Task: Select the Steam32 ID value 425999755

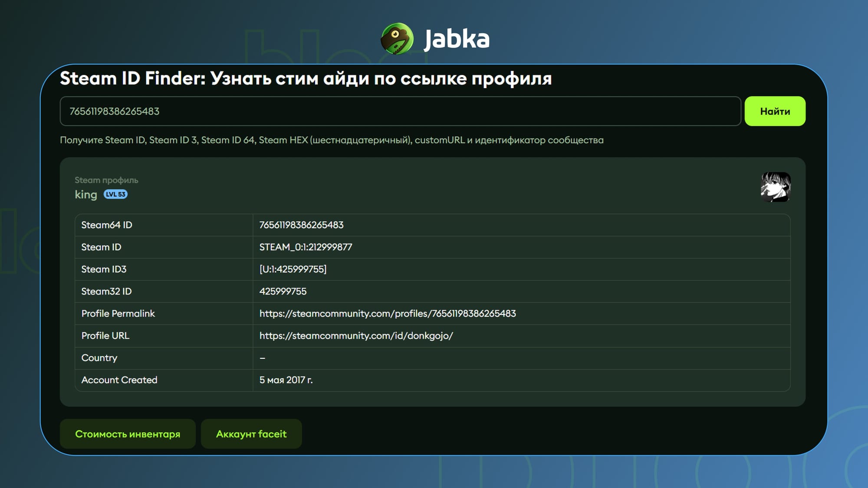Action: [x=283, y=291]
